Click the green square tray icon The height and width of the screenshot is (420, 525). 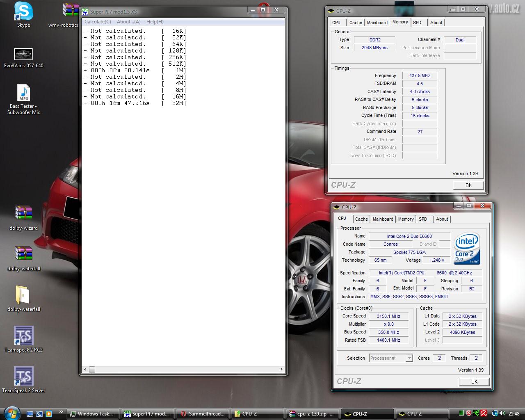[x=461, y=413]
